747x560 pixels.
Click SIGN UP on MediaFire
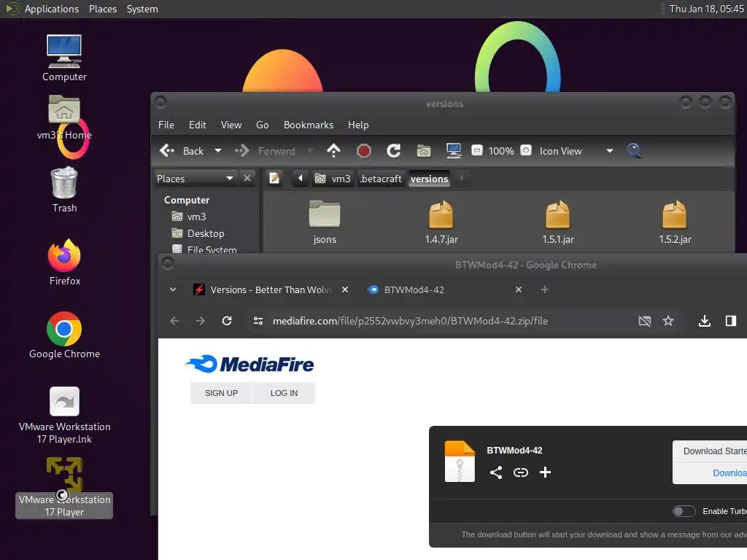tap(221, 393)
